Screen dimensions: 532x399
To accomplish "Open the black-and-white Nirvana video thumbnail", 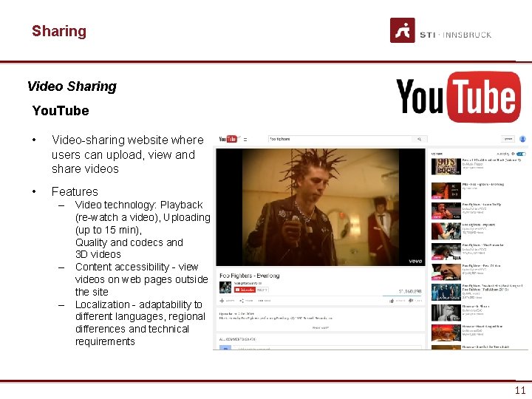I will coord(446,313).
